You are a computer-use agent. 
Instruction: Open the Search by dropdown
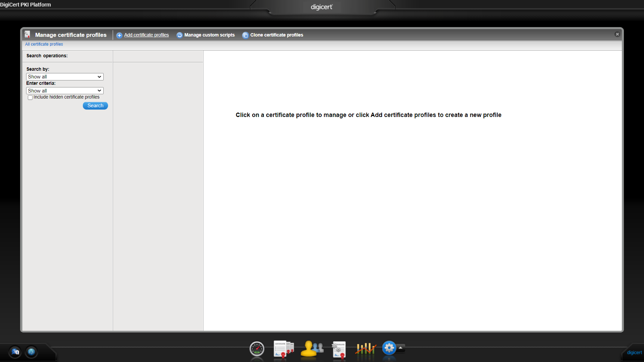tap(65, 77)
